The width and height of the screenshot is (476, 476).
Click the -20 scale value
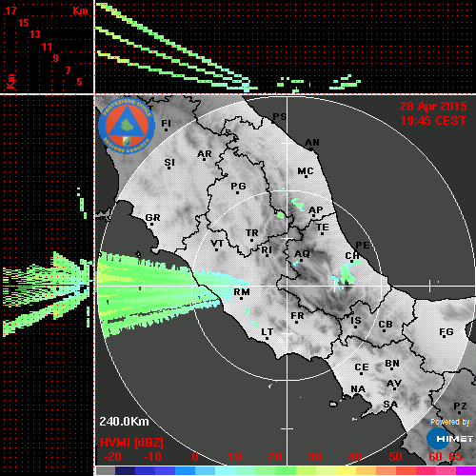112,457
